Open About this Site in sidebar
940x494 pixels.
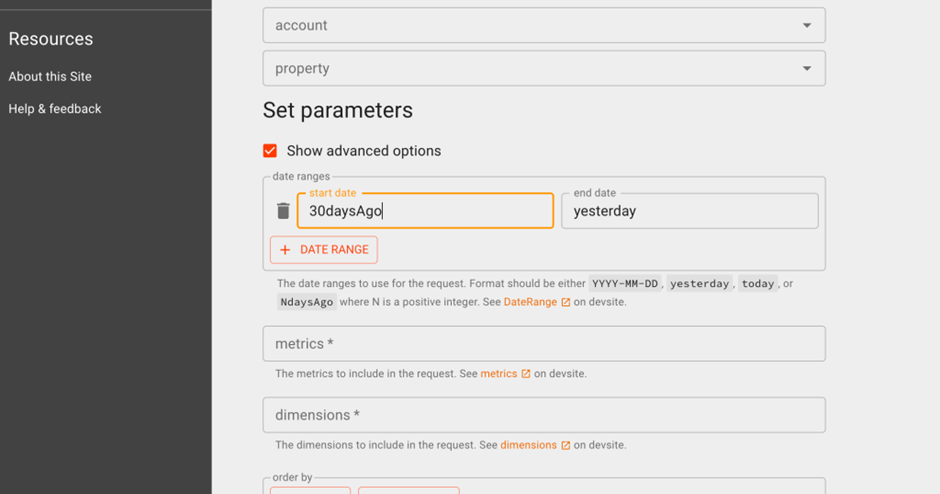coord(50,77)
